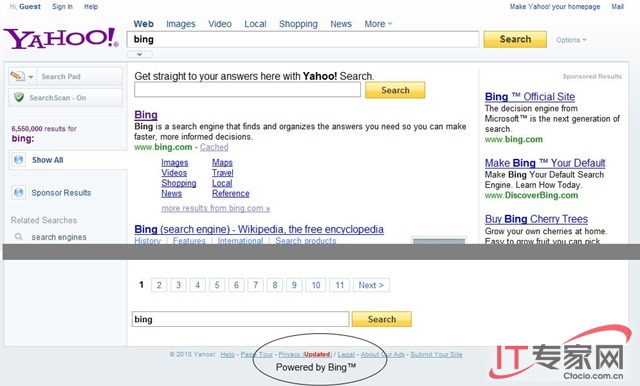Open the footer Help link
The width and height of the screenshot is (640, 386).
pyautogui.click(x=227, y=355)
